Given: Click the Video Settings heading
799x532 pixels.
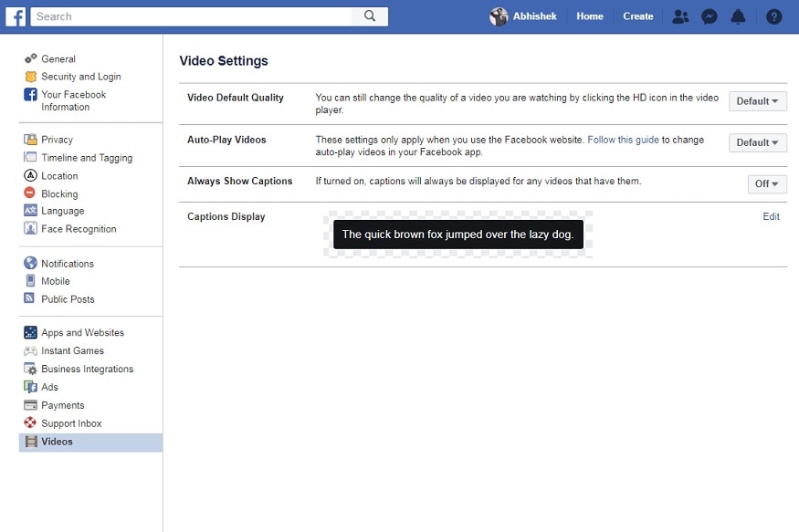Looking at the screenshot, I should (224, 60).
